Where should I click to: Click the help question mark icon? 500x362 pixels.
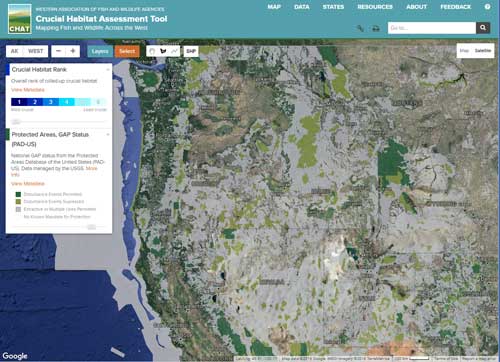[487, 7]
